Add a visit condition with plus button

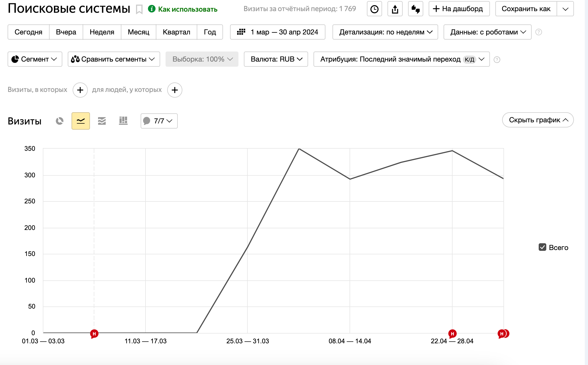pos(80,90)
